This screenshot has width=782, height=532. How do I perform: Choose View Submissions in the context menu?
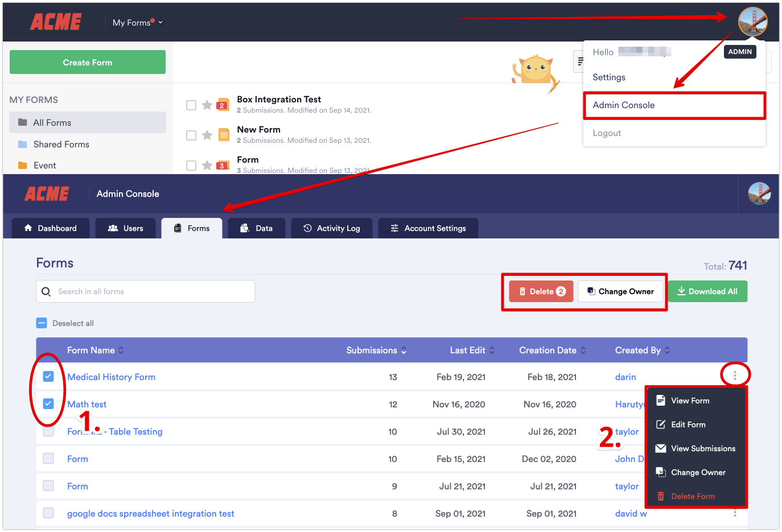696,448
